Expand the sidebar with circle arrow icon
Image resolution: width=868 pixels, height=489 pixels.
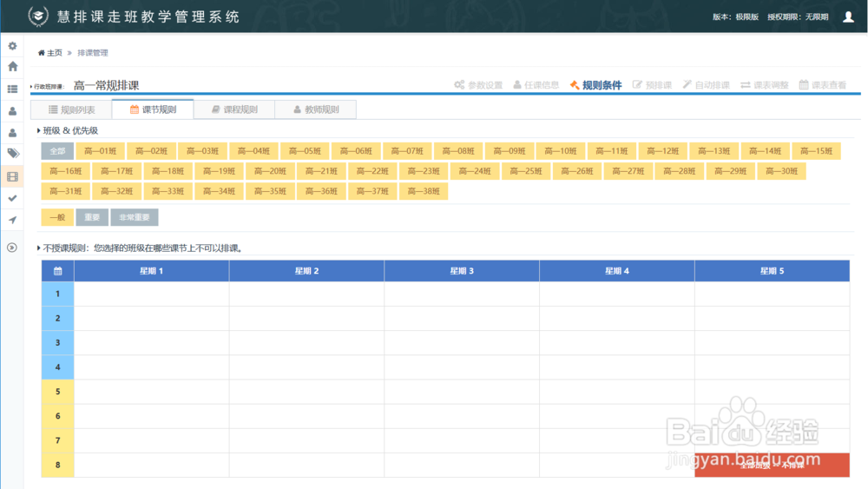12,248
